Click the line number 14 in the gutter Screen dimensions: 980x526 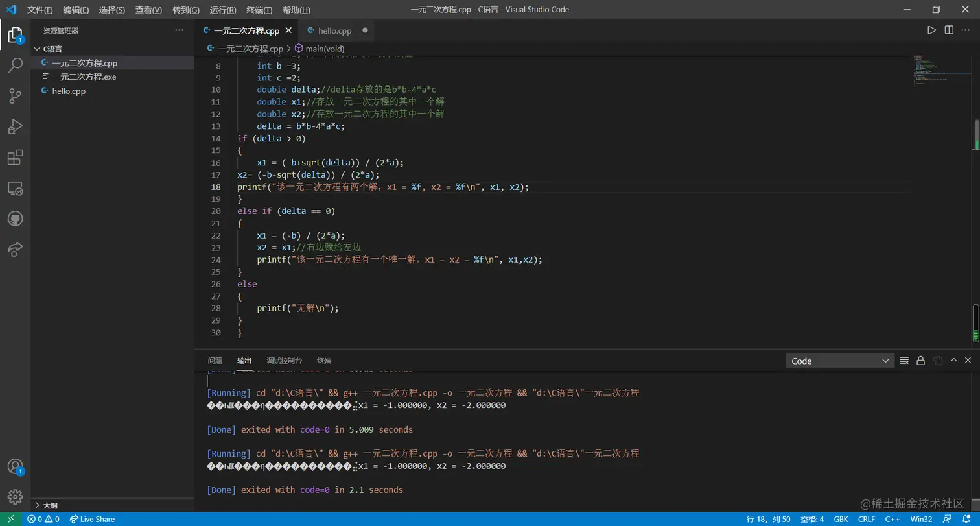[x=216, y=138]
